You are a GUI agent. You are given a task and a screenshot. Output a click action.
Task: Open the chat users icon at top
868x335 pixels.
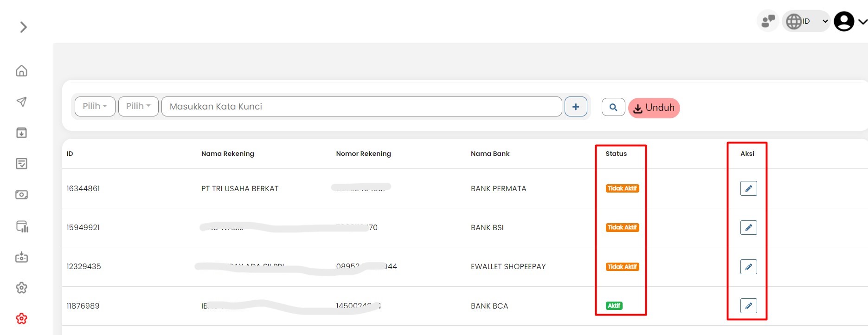(x=768, y=21)
